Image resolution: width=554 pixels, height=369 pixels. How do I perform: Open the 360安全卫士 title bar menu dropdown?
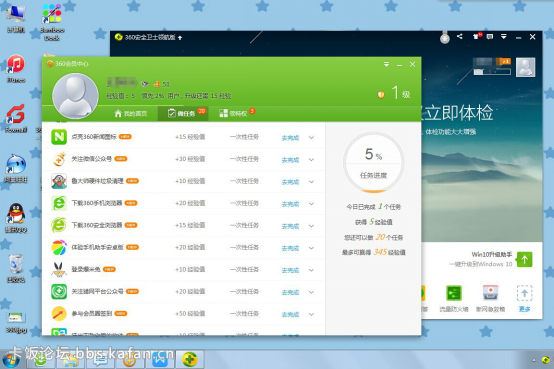click(x=504, y=36)
